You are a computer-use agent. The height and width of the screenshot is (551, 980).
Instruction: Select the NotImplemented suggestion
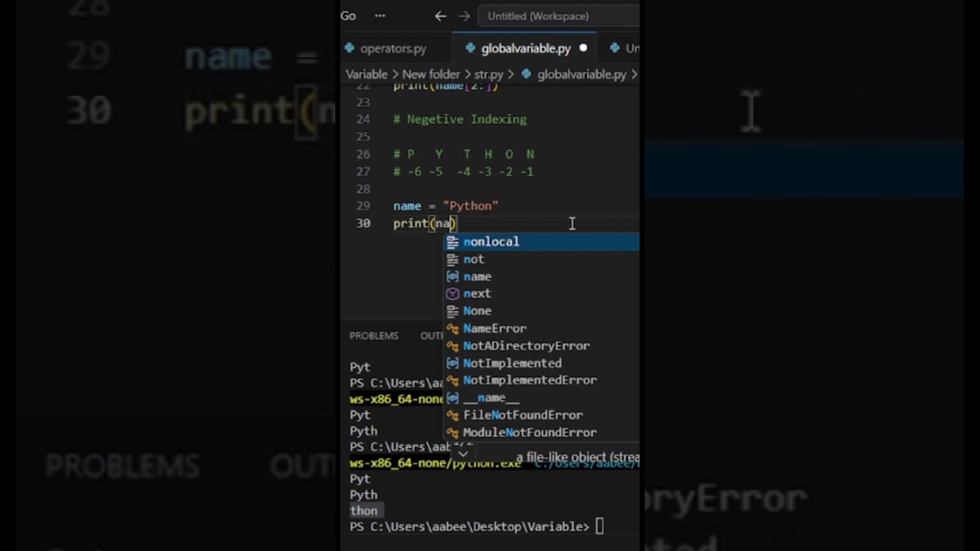(x=541, y=364)
